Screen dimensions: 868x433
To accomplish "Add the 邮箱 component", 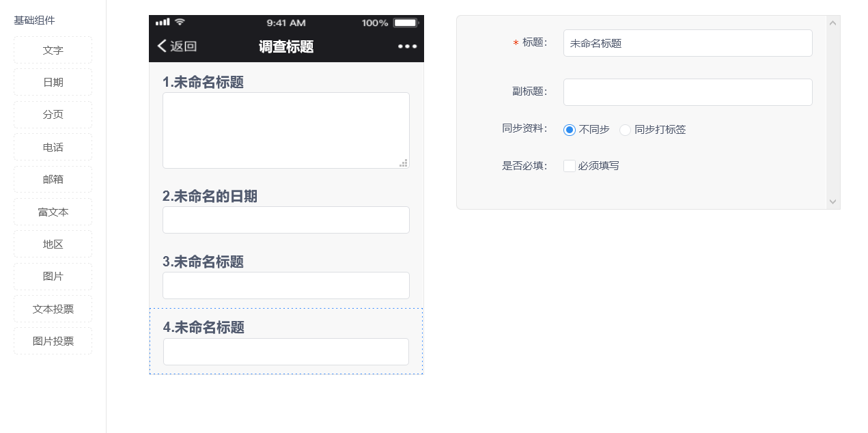I will (x=53, y=180).
